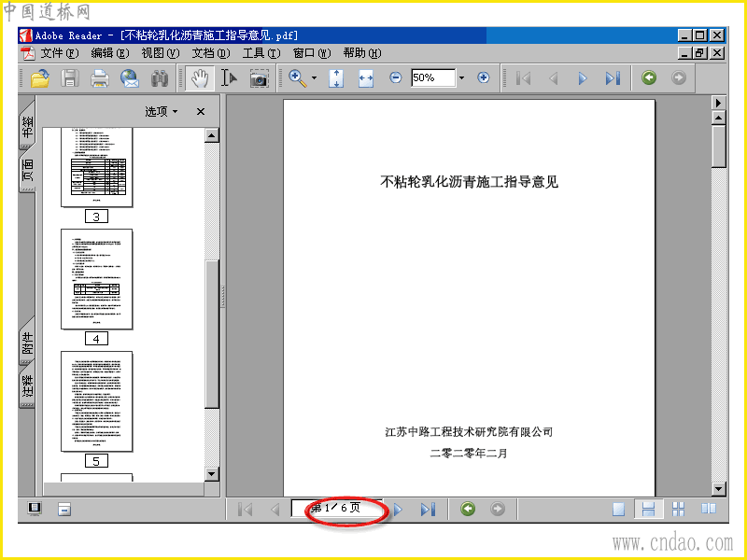Image resolution: width=747 pixels, height=560 pixels.
Task: Open the 视图(V) menu
Action: (x=160, y=53)
